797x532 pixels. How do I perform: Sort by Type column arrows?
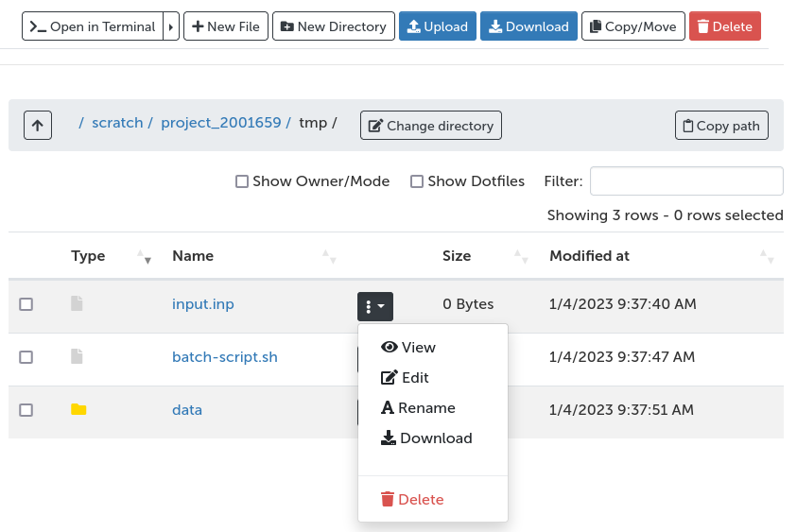pos(145,256)
